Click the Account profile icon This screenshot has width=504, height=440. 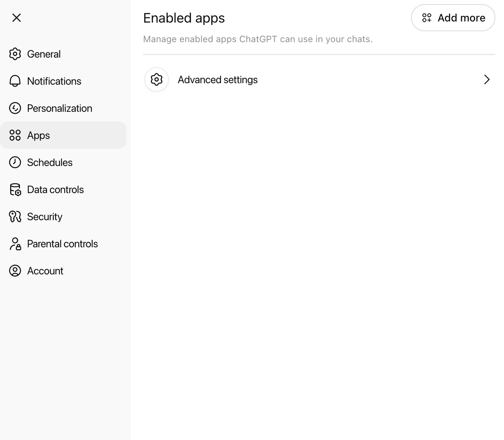pyautogui.click(x=15, y=271)
